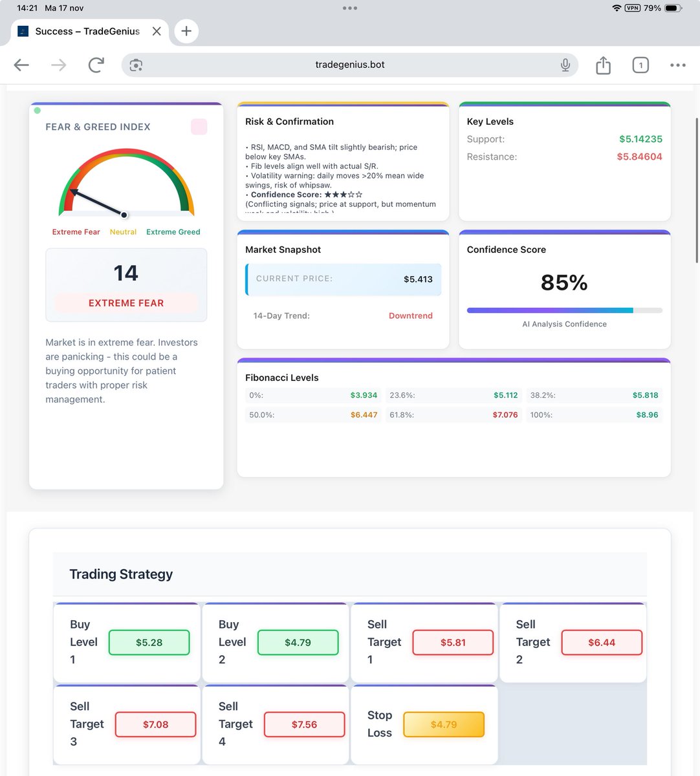Tap the camera icon in the address bar
Screen dimensions: 700x776
click(x=136, y=65)
